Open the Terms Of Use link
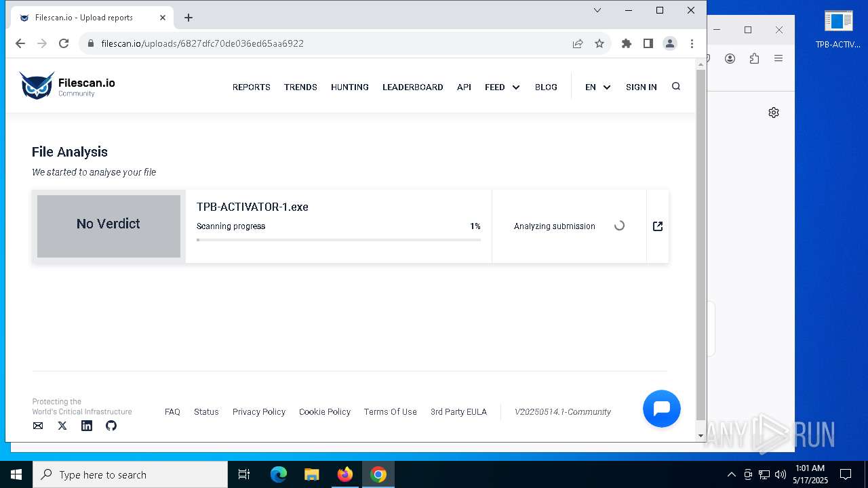Screen dimensions: 868x488 pos(391,411)
